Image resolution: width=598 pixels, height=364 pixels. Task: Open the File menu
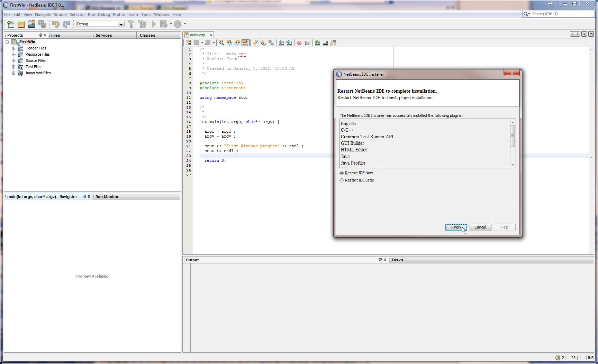click(7, 15)
